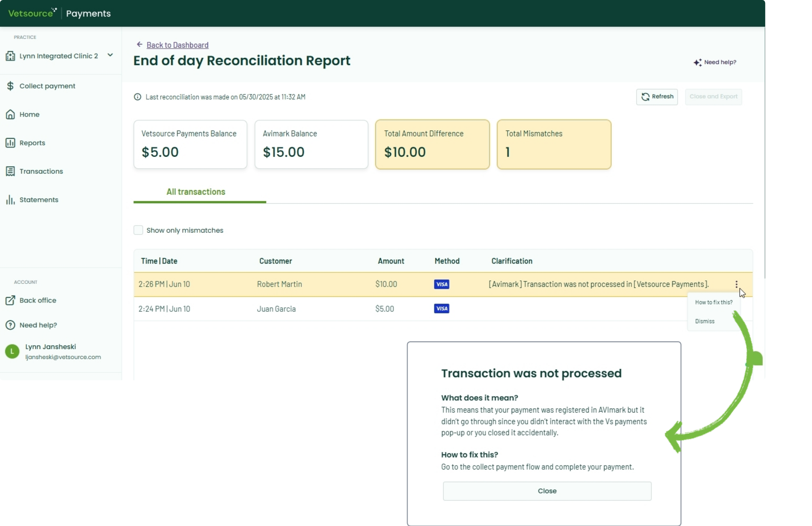Choose Dismiss menu option

(705, 321)
